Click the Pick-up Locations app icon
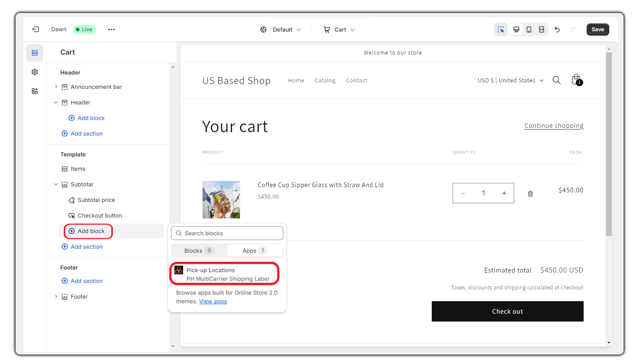This screenshot has width=637, height=364. 179,270
